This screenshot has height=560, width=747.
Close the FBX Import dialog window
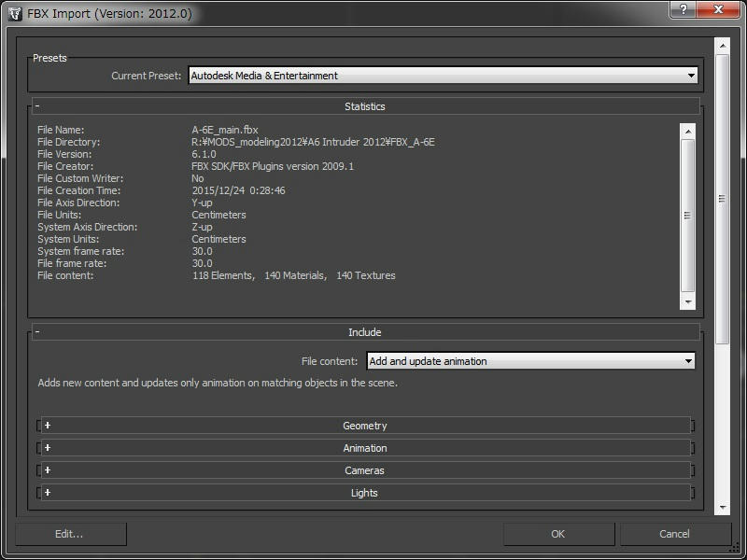click(x=715, y=10)
